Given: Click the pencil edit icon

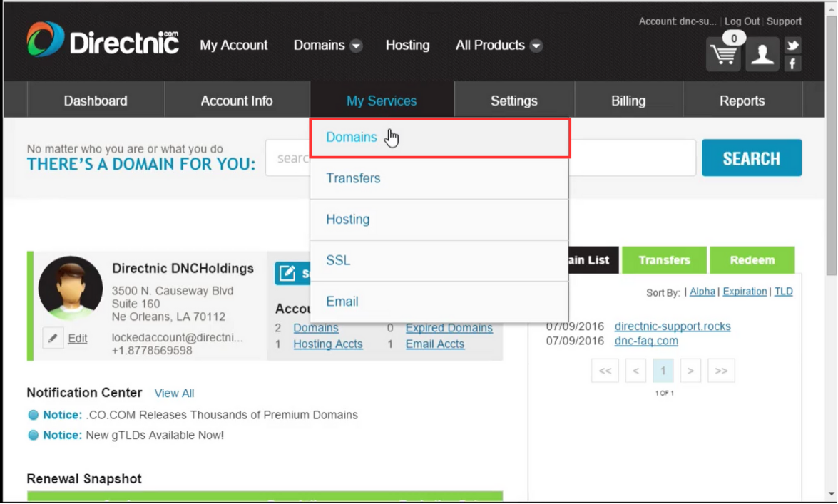Looking at the screenshot, I should pos(53,338).
